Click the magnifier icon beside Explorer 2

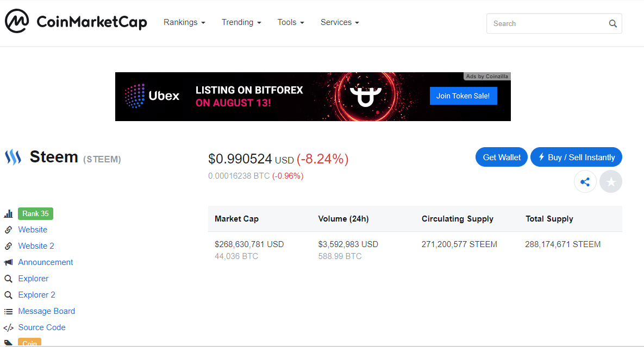[x=8, y=295]
